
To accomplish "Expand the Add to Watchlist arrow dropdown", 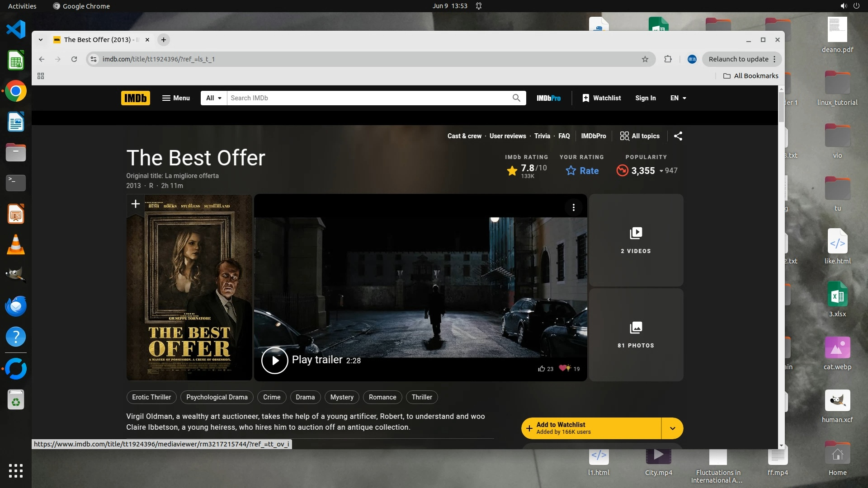I will (x=672, y=428).
